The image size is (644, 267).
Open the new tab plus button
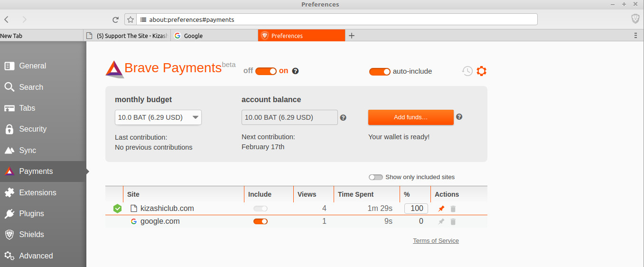352,36
